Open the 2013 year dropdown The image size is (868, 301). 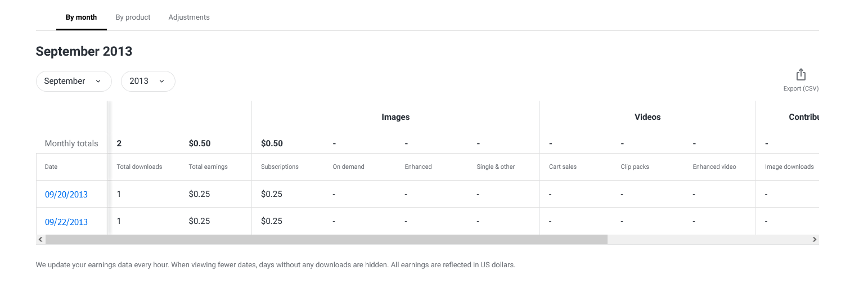147,81
